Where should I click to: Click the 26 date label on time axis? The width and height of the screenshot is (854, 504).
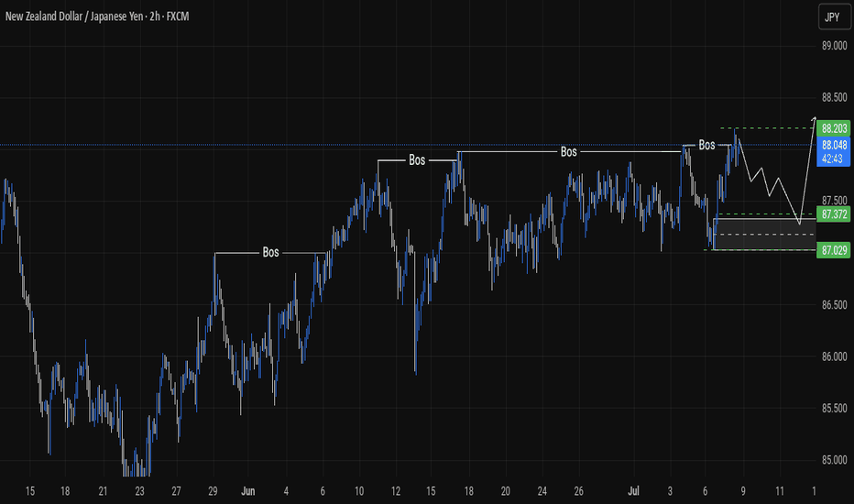(578, 491)
